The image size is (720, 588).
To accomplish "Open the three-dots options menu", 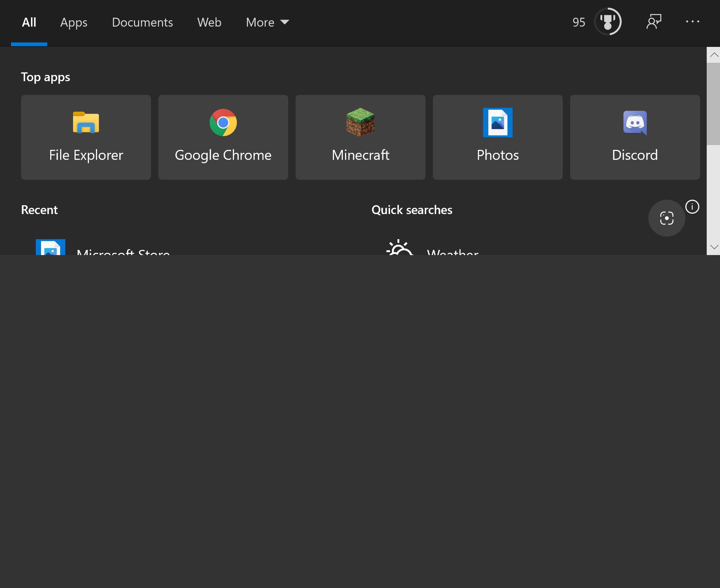I will 692,22.
